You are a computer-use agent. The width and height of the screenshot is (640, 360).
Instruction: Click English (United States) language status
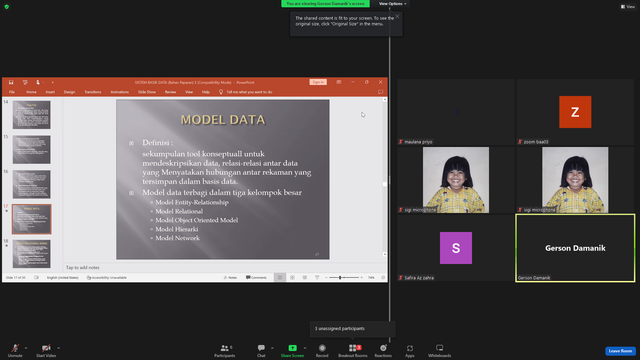click(62, 278)
